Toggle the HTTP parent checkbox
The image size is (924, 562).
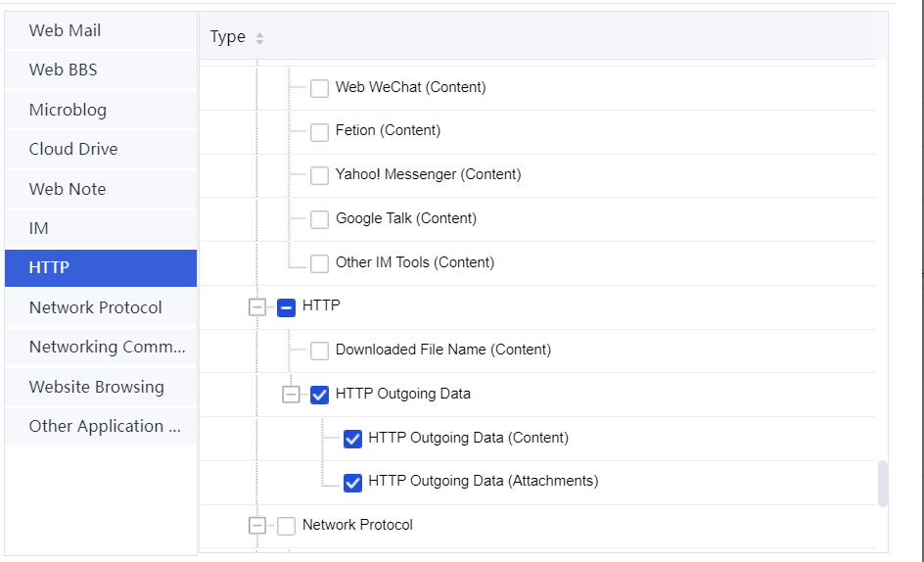286,306
